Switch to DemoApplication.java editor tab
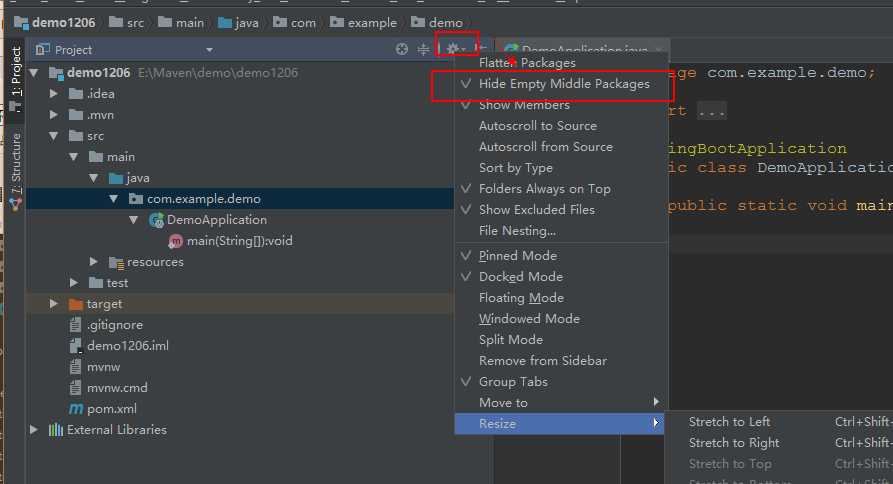The width and height of the screenshot is (893, 484). point(582,49)
